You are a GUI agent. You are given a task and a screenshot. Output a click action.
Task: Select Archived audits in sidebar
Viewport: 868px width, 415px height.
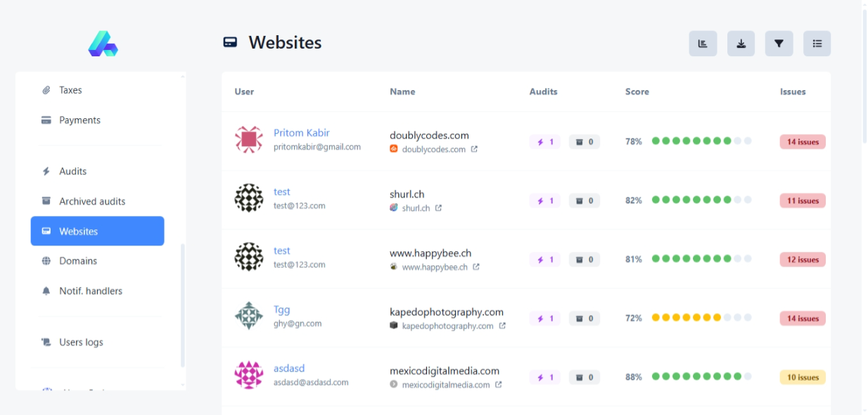click(x=91, y=201)
